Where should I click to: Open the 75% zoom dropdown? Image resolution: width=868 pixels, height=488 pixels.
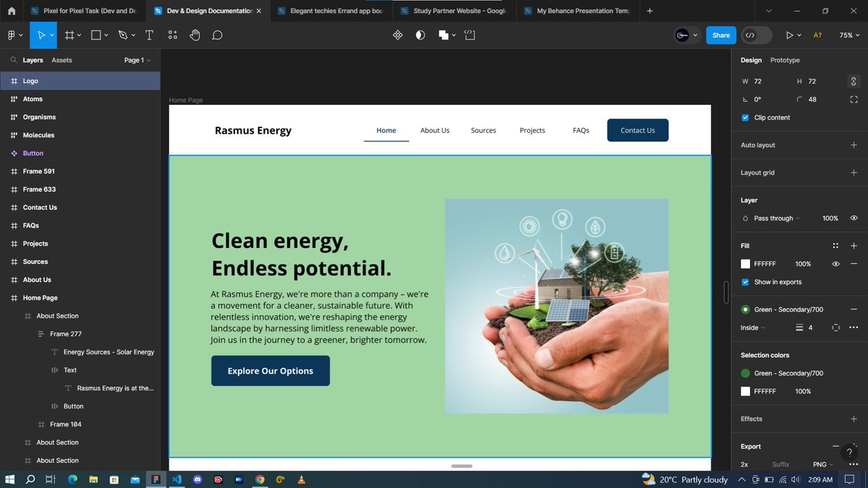pyautogui.click(x=850, y=35)
